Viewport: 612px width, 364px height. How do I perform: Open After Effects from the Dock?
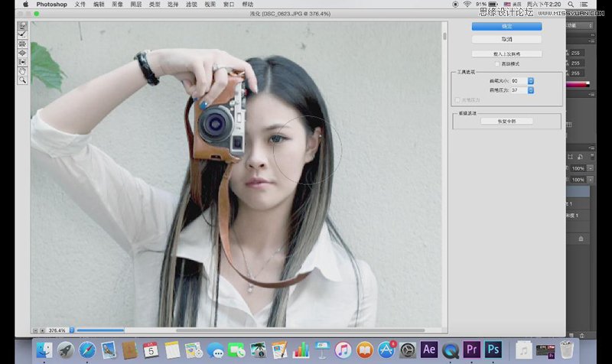point(429,349)
